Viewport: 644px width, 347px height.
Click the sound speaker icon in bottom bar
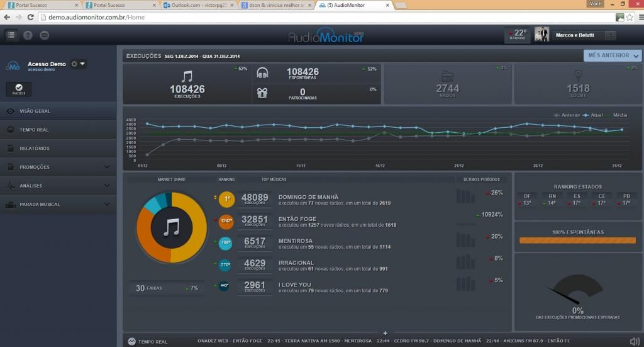(634, 341)
